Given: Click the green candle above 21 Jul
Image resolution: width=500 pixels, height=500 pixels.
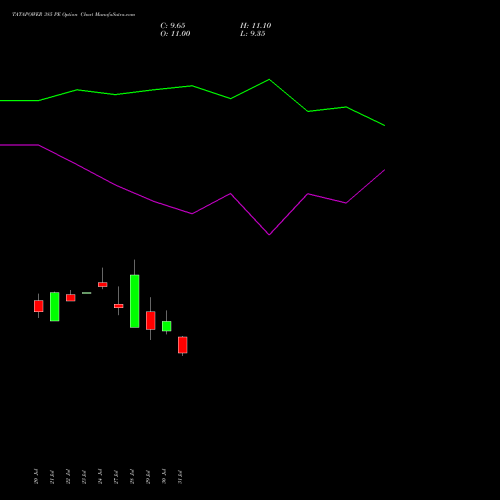Looking at the screenshot, I should (55, 307).
